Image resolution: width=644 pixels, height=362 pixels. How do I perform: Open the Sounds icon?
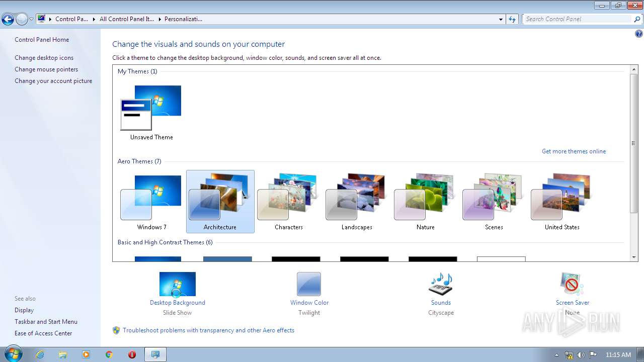(441, 285)
